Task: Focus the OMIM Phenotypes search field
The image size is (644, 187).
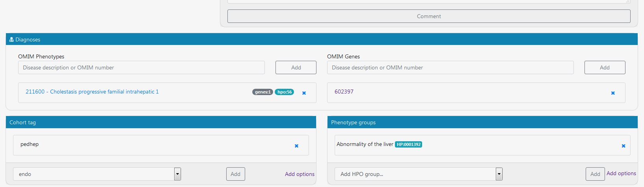Action: point(141,67)
